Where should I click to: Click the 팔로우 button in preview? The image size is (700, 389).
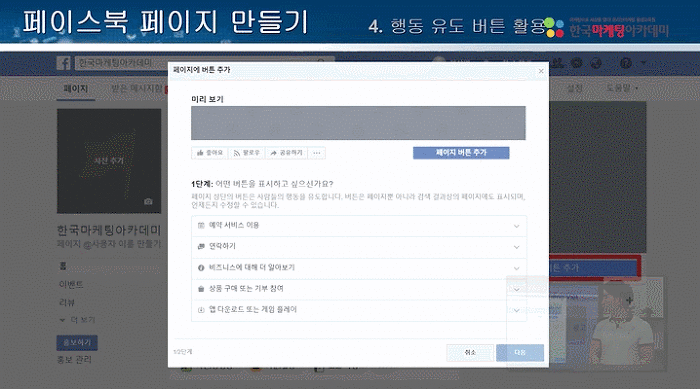click(246, 153)
